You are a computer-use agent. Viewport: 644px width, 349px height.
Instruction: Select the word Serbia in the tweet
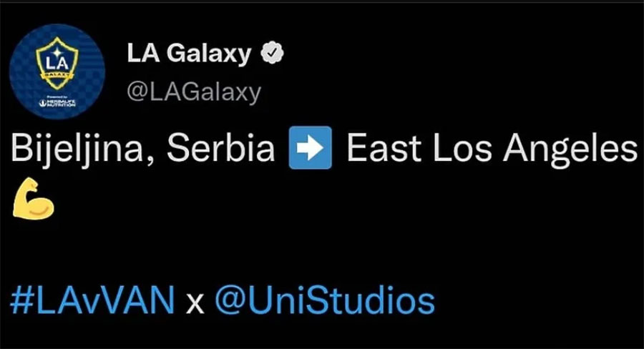coord(220,148)
